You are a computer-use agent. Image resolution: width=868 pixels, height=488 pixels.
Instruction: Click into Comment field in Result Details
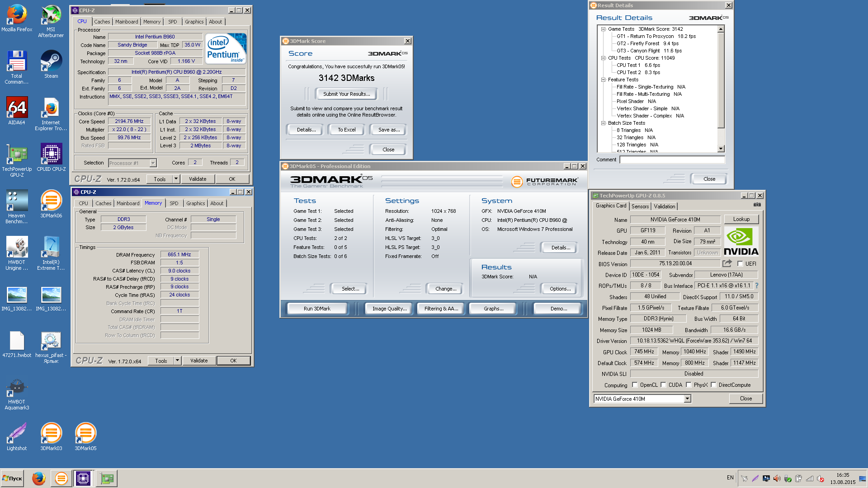[672, 160]
